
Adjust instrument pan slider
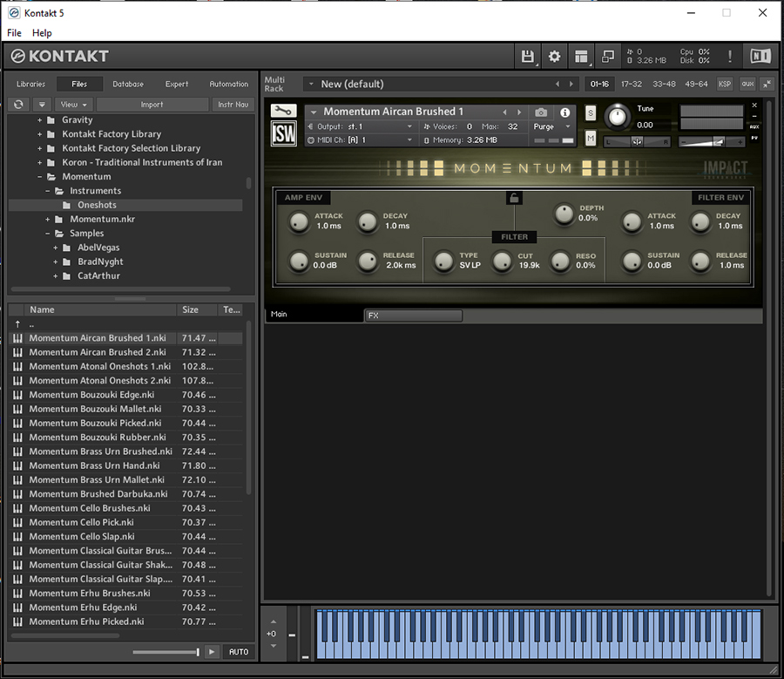click(x=637, y=143)
